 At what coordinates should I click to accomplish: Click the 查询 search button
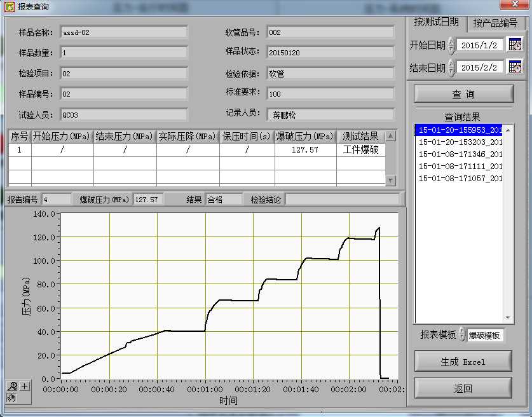click(463, 94)
